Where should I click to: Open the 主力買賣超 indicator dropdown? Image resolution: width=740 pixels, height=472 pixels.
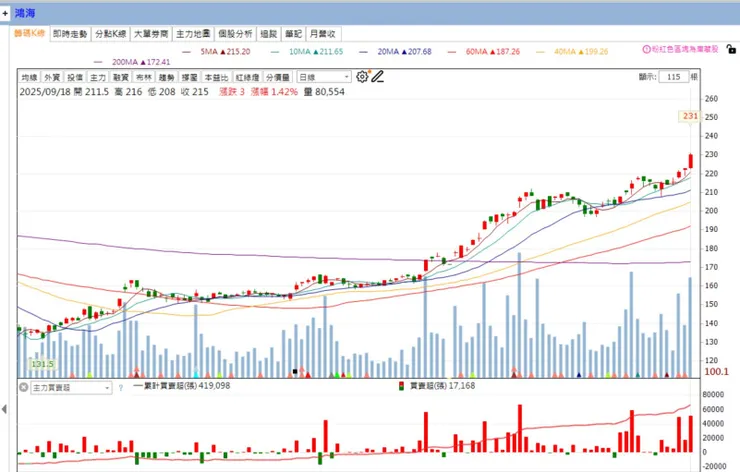[x=71, y=388]
